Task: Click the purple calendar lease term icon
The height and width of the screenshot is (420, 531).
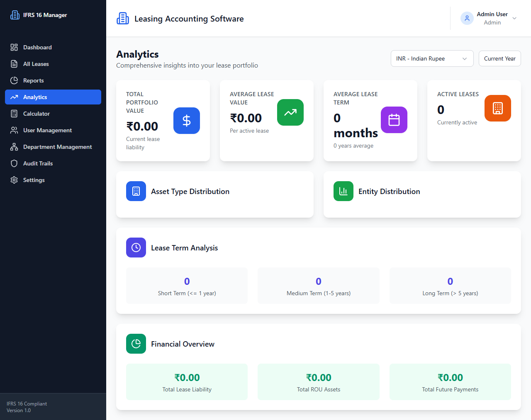Action: (x=394, y=120)
